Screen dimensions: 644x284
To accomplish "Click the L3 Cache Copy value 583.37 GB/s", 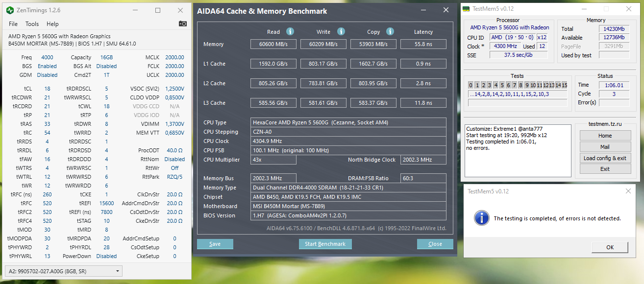I will pos(373,103).
